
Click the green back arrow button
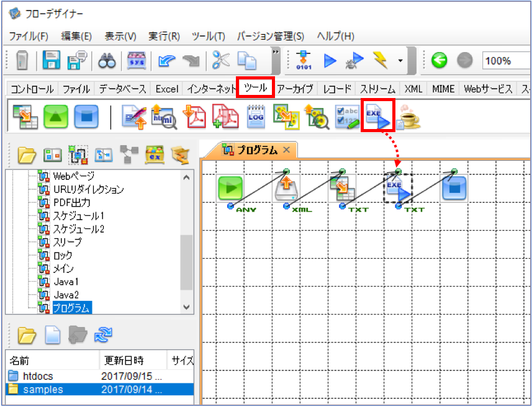click(x=439, y=61)
